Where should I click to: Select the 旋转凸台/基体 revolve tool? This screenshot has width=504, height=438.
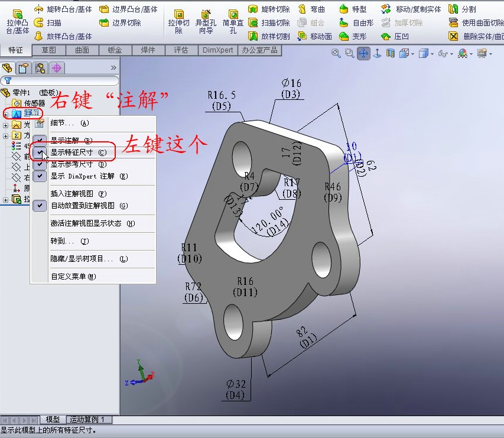click(63, 9)
